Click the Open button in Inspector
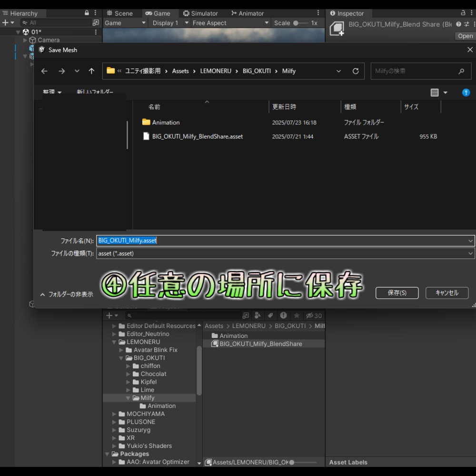 465,36
